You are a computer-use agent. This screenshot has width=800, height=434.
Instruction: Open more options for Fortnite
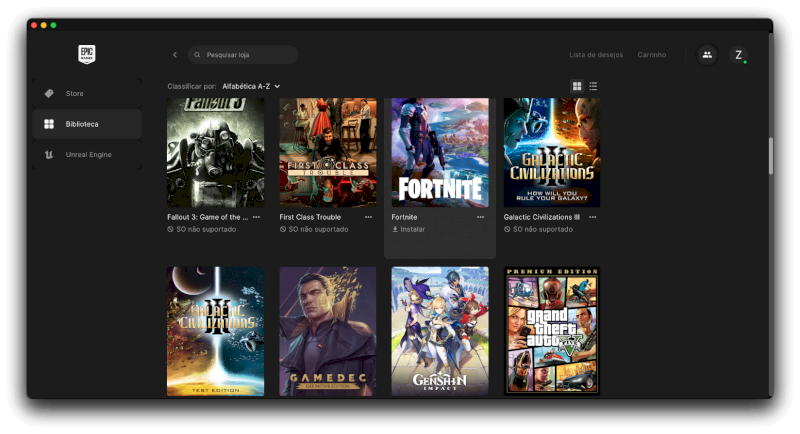click(481, 217)
